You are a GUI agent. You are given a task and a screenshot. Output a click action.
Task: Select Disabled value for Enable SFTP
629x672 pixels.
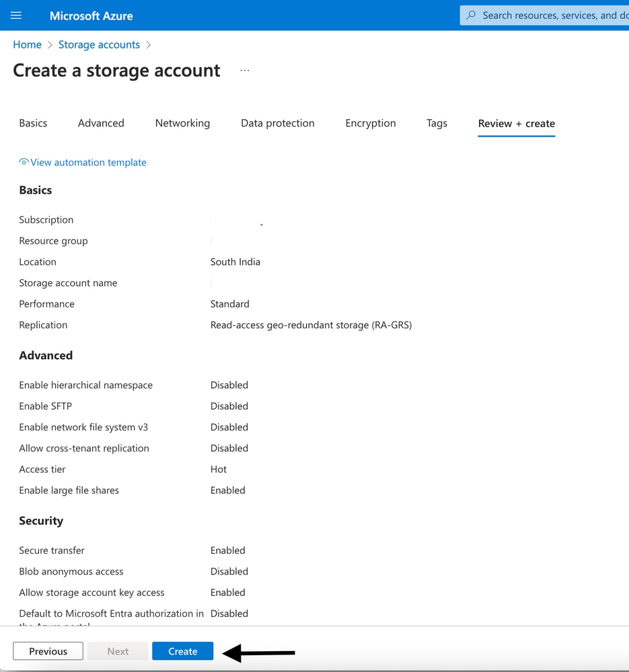[x=229, y=406]
